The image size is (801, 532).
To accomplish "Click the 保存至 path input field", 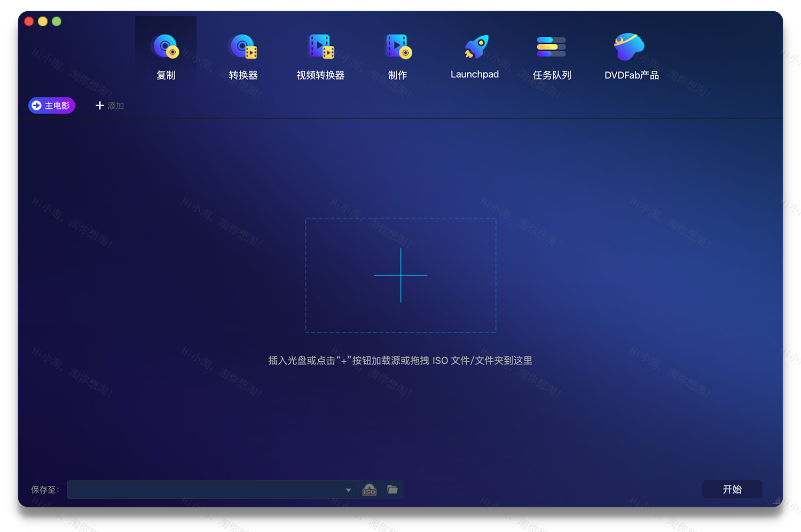I will [x=208, y=489].
